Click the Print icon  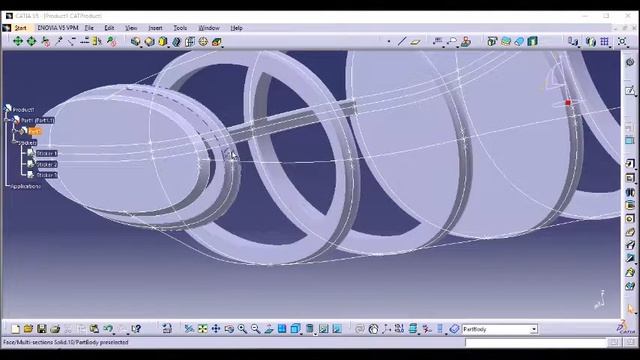point(55,329)
